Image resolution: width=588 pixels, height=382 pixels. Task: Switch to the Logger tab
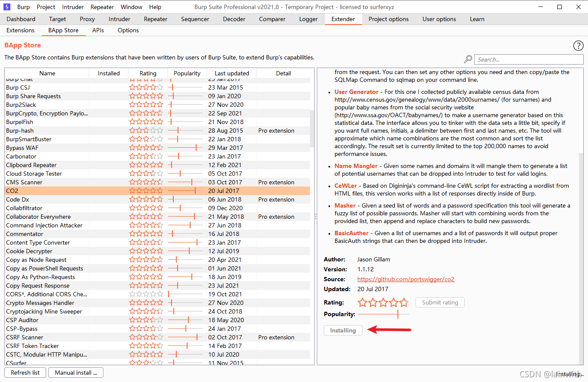pyautogui.click(x=309, y=19)
